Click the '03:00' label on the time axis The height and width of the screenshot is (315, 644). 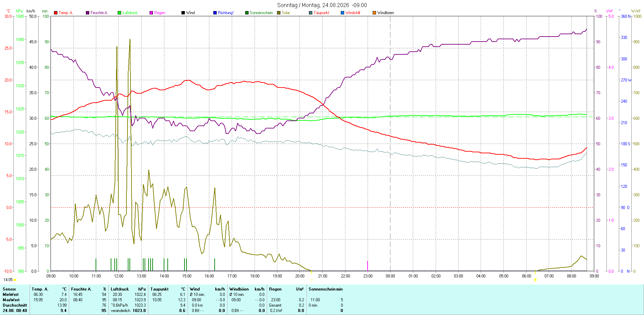click(458, 276)
